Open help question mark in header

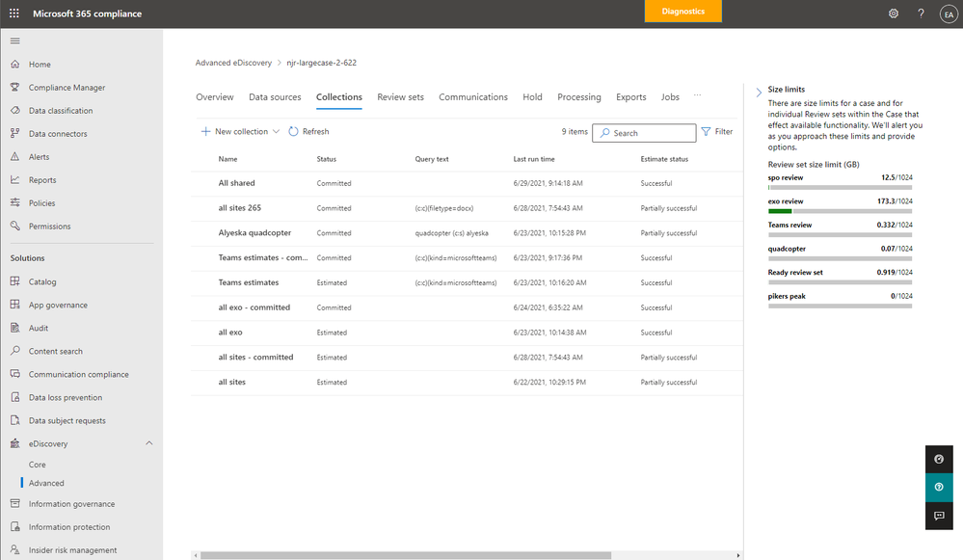click(921, 13)
